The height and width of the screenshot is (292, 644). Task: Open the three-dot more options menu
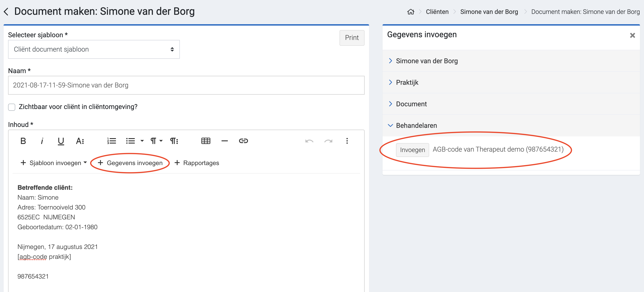click(x=347, y=141)
